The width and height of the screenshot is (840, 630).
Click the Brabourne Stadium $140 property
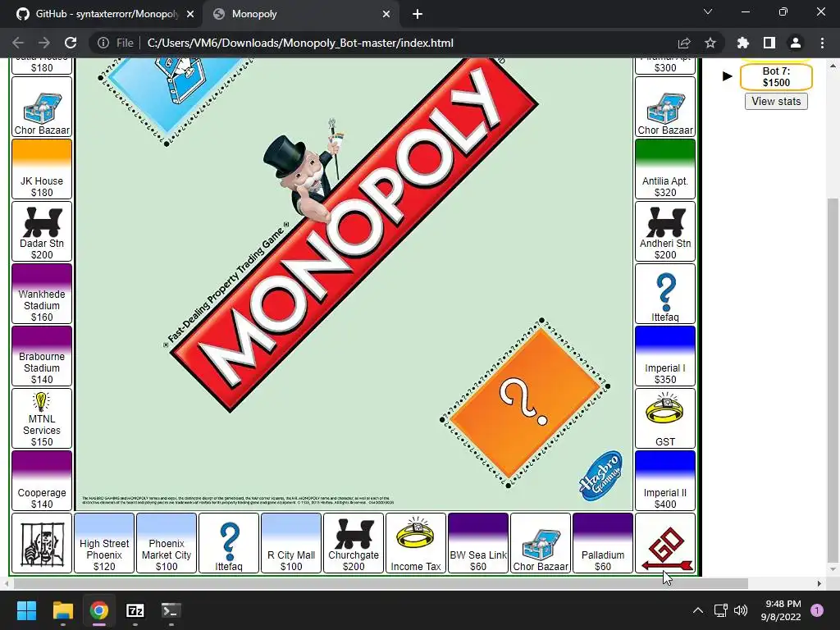42,356
